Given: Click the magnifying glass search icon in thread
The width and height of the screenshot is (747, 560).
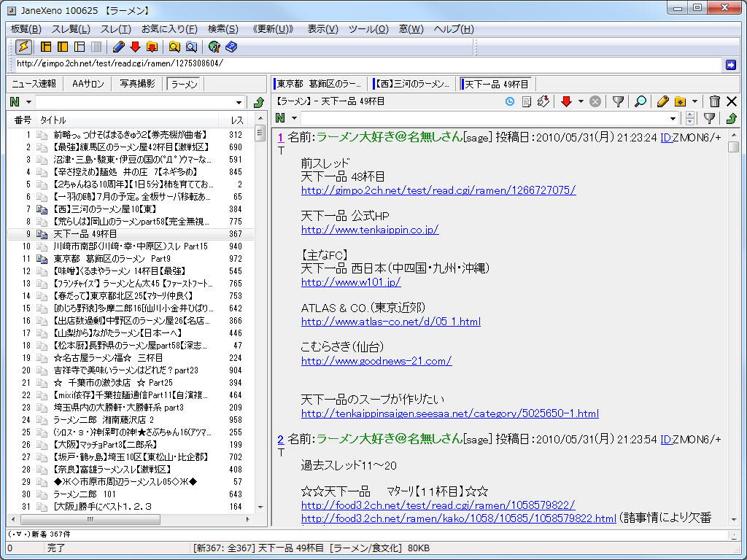Looking at the screenshot, I should pyautogui.click(x=640, y=101).
